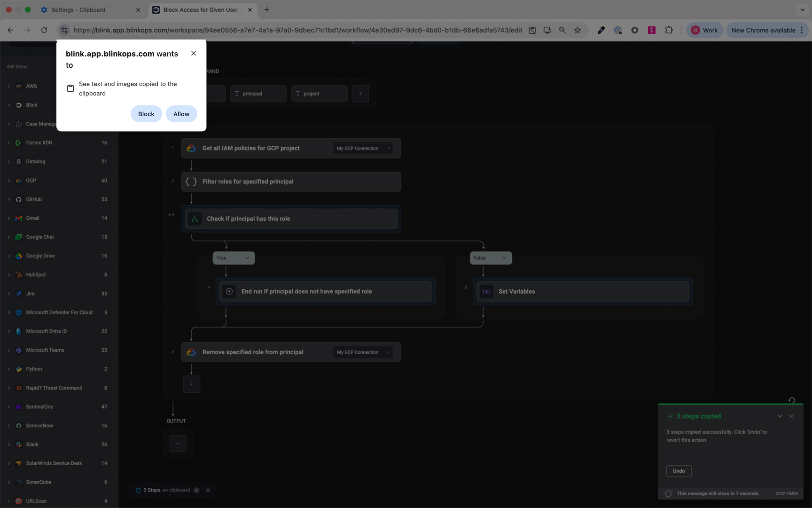Click the SonarQube icon in sidebar
812x508 pixels.
tap(19, 482)
